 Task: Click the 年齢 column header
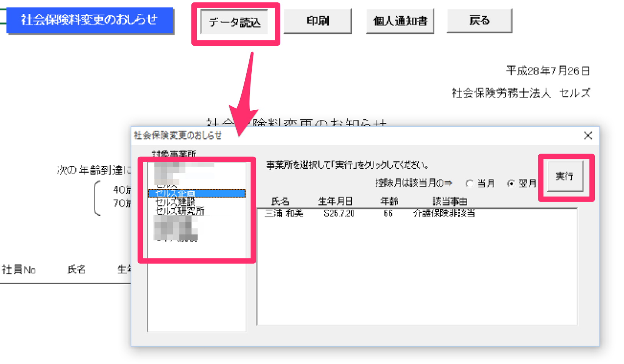coord(389,201)
